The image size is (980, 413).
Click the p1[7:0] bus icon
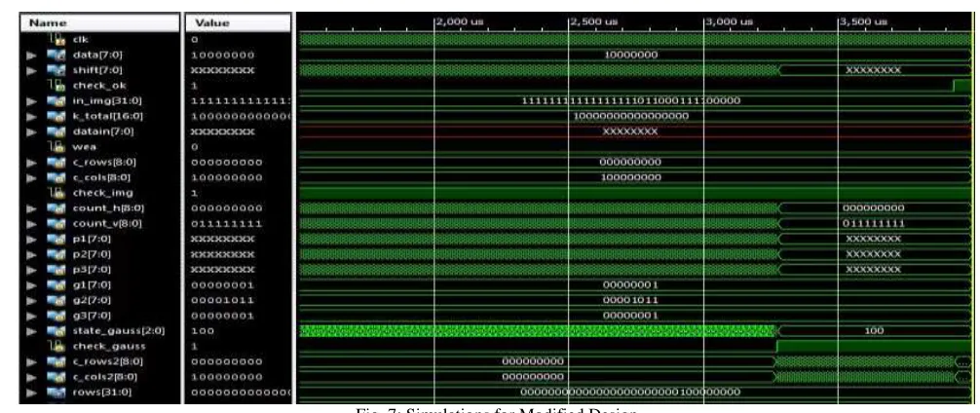point(55,239)
